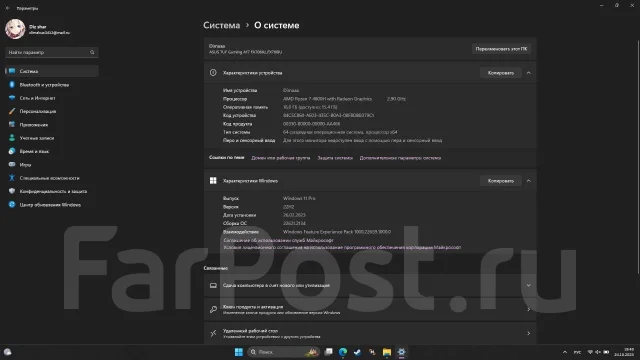Click the Settings gear taskbar icon
This screenshot has width=640, height=360.
(401, 352)
